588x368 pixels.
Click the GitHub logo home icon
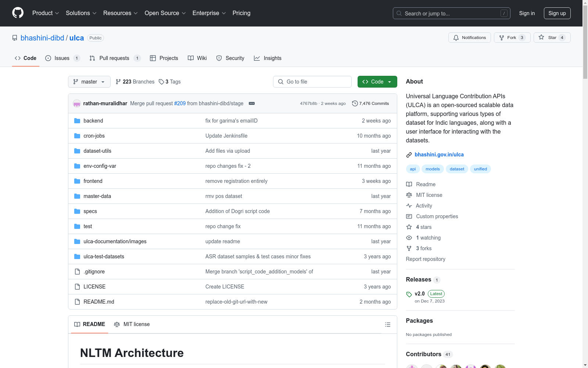(18, 13)
